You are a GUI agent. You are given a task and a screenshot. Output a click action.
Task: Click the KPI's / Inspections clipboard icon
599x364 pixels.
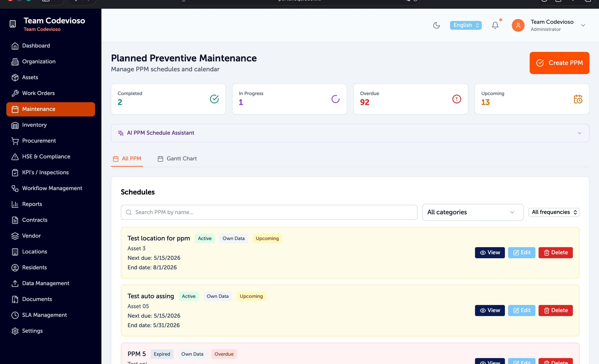coord(15,172)
